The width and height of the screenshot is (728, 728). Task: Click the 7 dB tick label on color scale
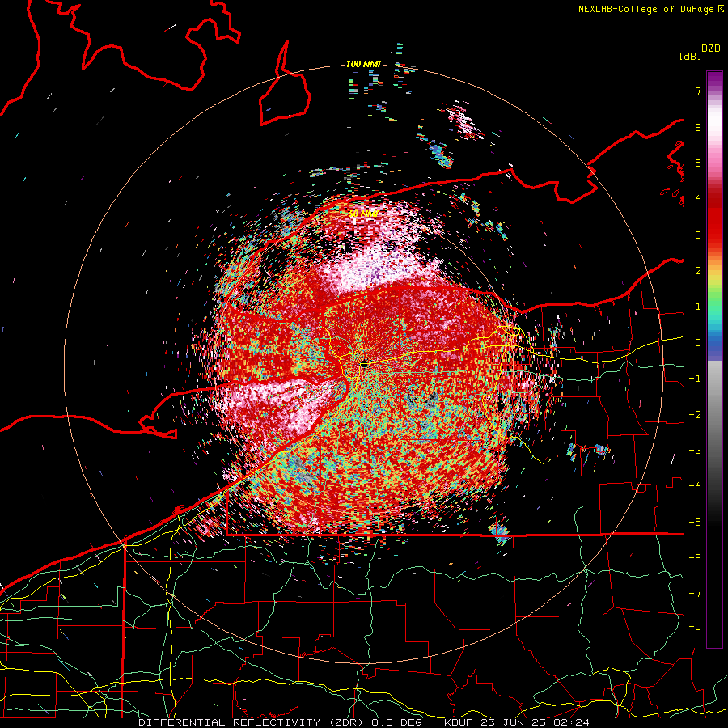click(698, 91)
